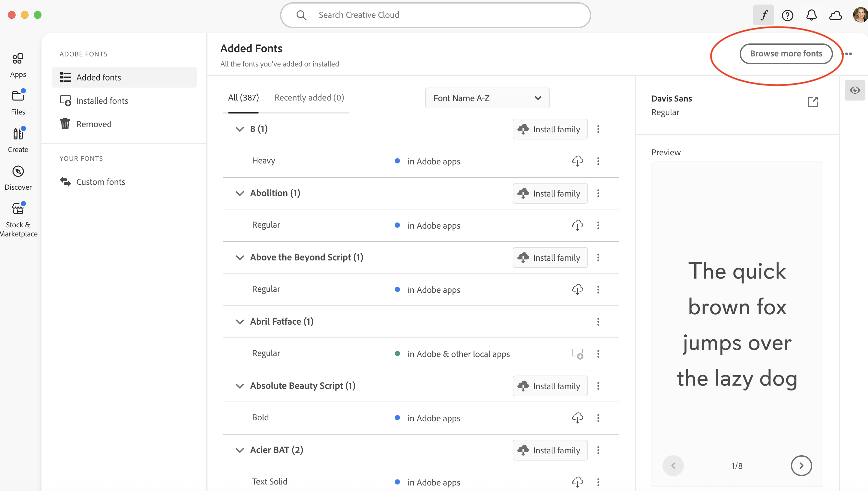Install Above the Beyond Script Regular cloud icon
Image resolution: width=868 pixels, height=491 pixels.
(x=577, y=290)
